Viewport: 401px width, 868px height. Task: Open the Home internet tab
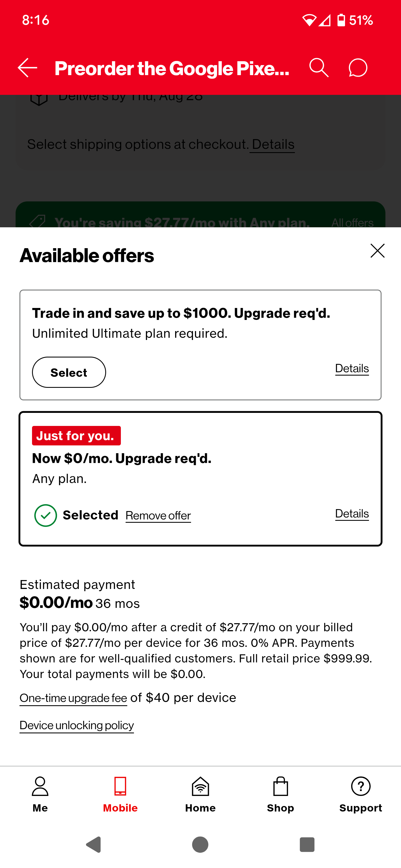click(x=200, y=794)
